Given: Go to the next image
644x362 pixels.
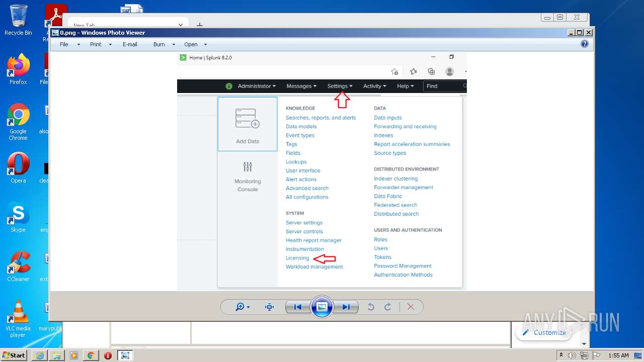Looking at the screenshot, I should (x=346, y=307).
